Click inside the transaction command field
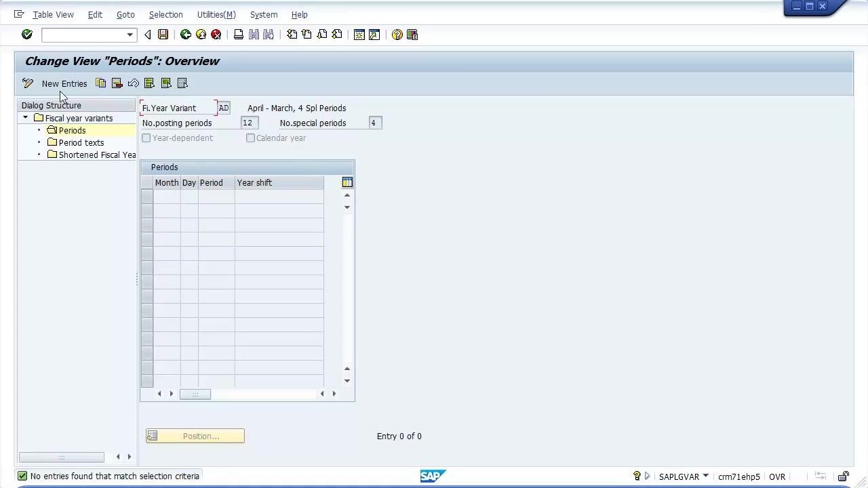The image size is (868, 488). tap(83, 35)
